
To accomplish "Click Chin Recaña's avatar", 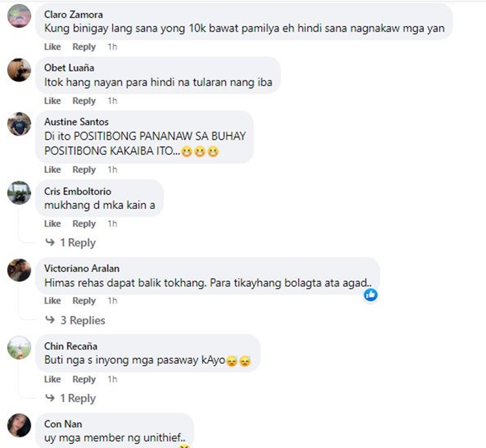I will [19, 348].
